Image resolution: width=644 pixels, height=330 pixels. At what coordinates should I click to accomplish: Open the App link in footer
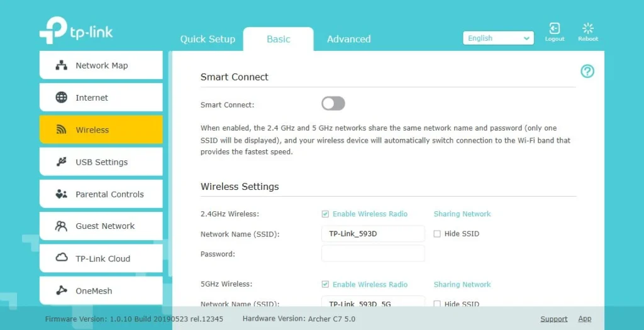tap(585, 319)
